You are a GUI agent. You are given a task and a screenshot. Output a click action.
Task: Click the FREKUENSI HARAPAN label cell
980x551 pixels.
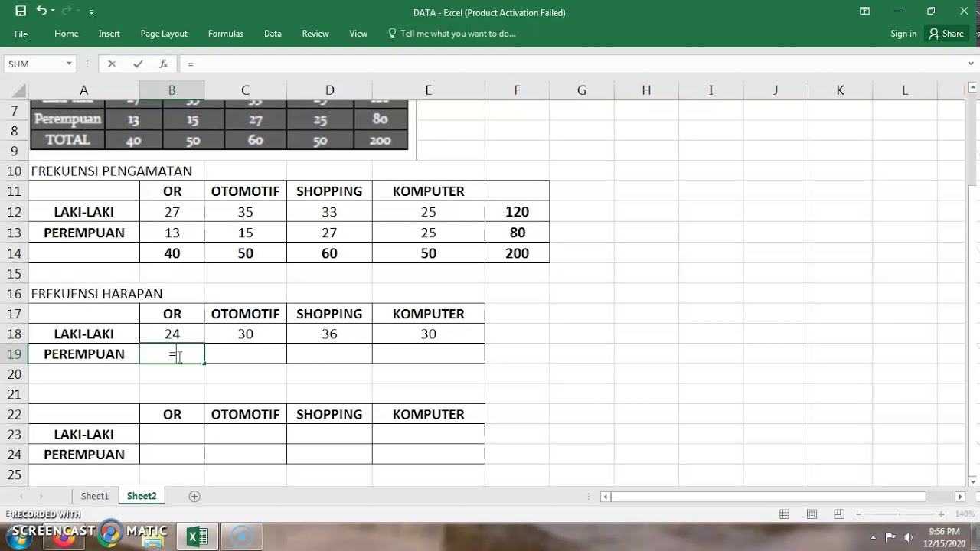coord(96,294)
